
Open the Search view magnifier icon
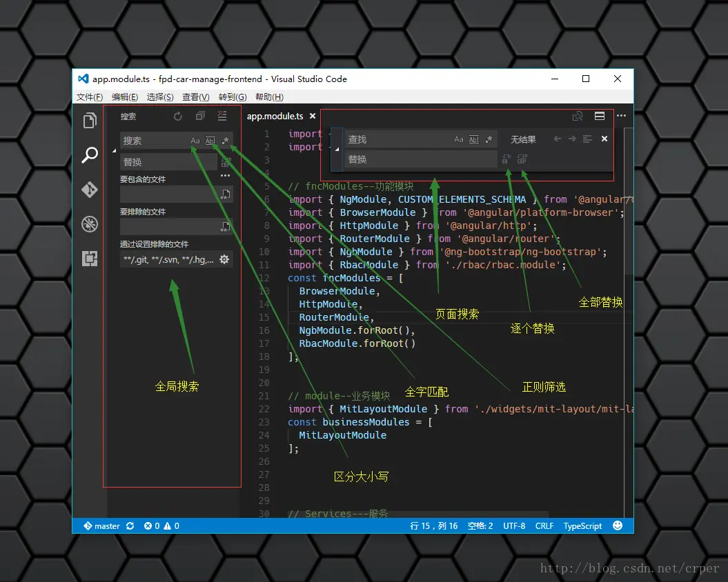coord(90,155)
